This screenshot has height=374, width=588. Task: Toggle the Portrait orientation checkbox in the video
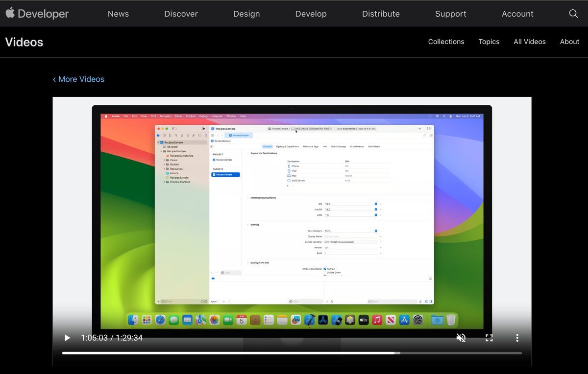click(325, 269)
